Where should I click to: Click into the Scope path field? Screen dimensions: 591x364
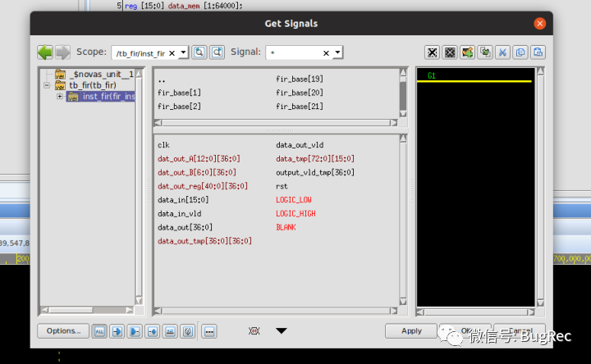click(x=140, y=53)
